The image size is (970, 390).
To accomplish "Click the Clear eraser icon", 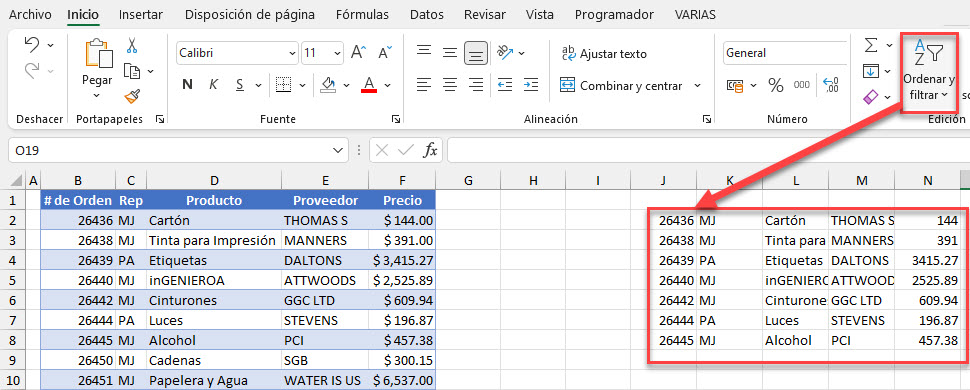I will coord(870,97).
